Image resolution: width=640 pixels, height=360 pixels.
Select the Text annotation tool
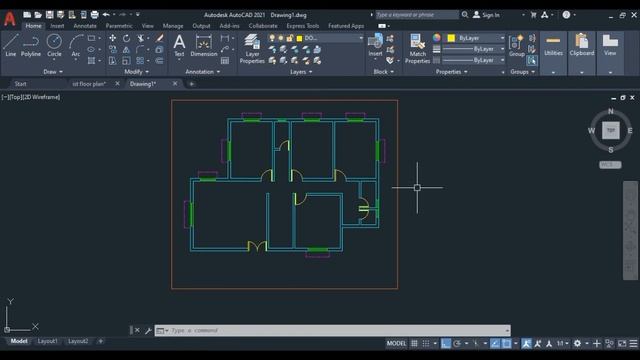point(179,45)
